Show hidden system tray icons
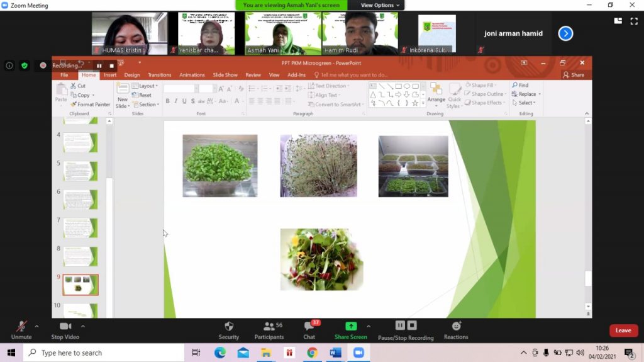Screen dimensions: 644x362 click(523, 353)
